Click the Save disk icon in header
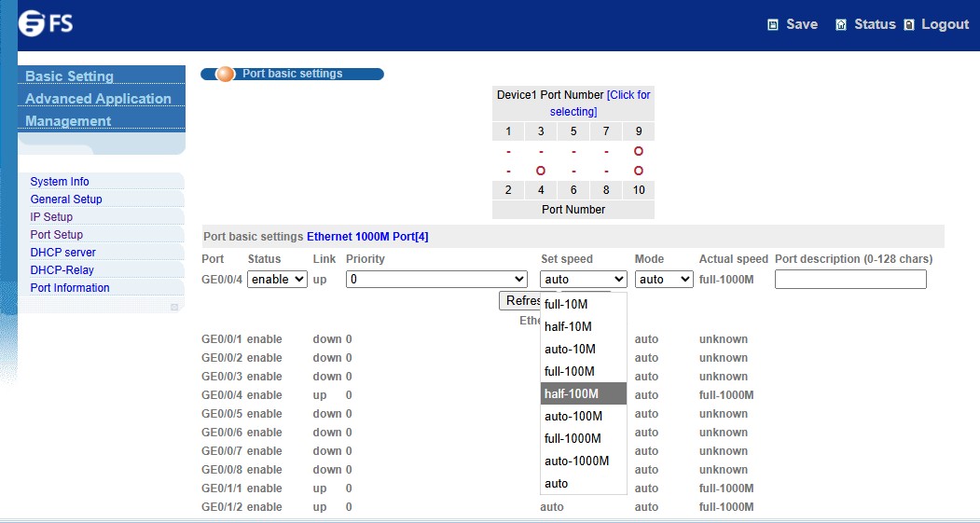 tap(772, 25)
